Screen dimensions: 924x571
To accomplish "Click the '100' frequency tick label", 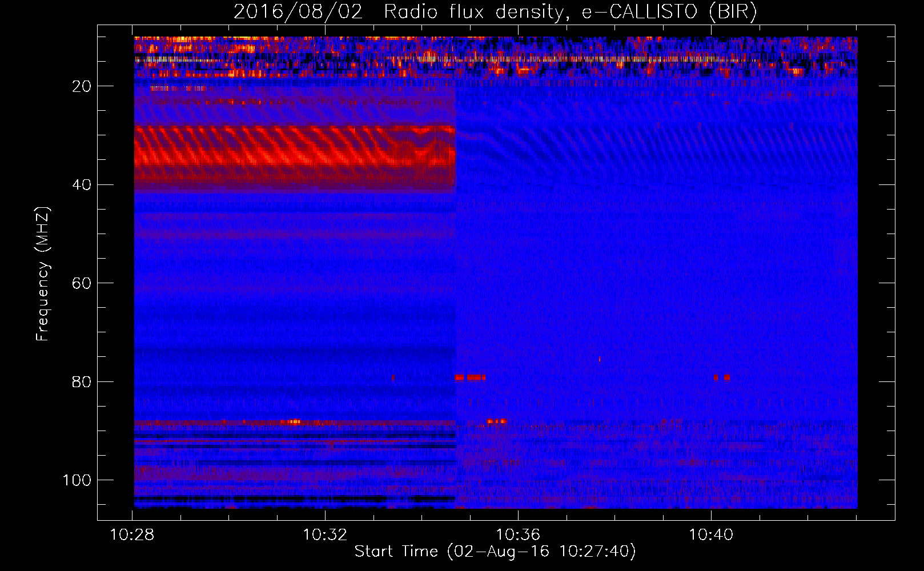I will (77, 480).
